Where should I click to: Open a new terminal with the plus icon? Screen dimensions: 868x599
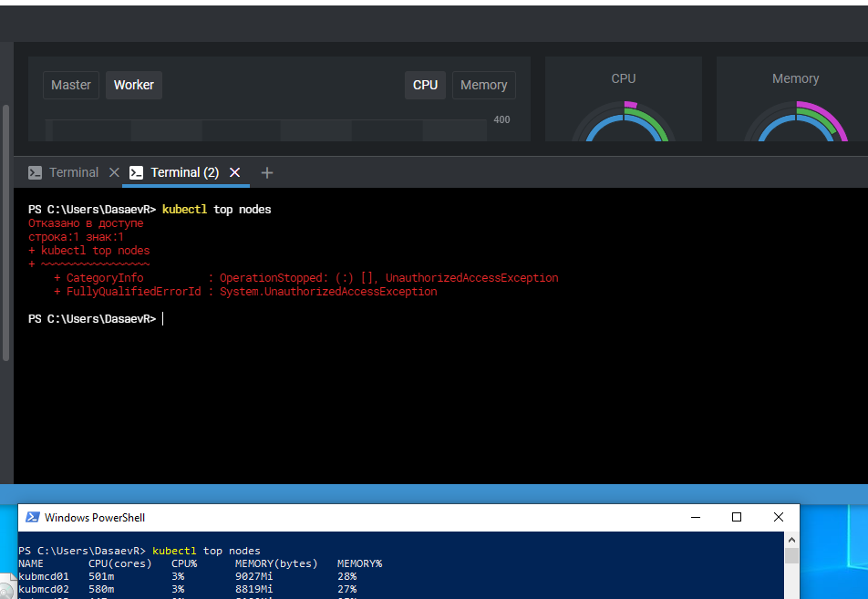click(x=266, y=172)
